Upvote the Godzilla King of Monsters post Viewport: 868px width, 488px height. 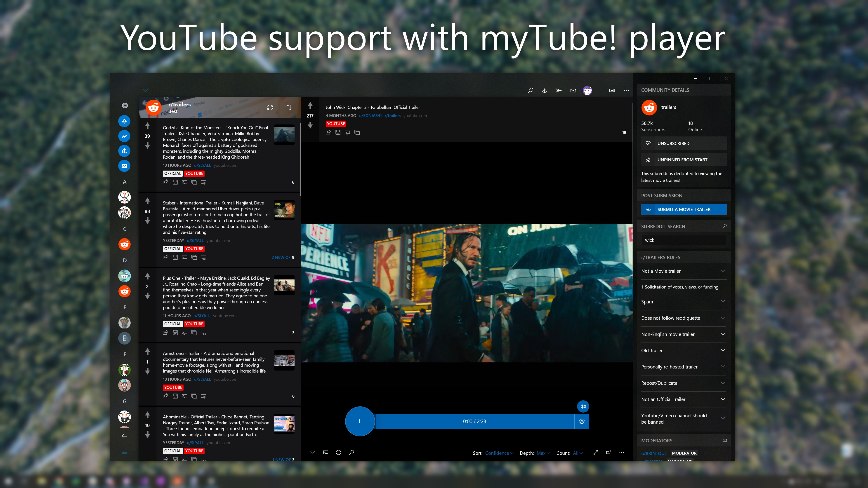(147, 126)
